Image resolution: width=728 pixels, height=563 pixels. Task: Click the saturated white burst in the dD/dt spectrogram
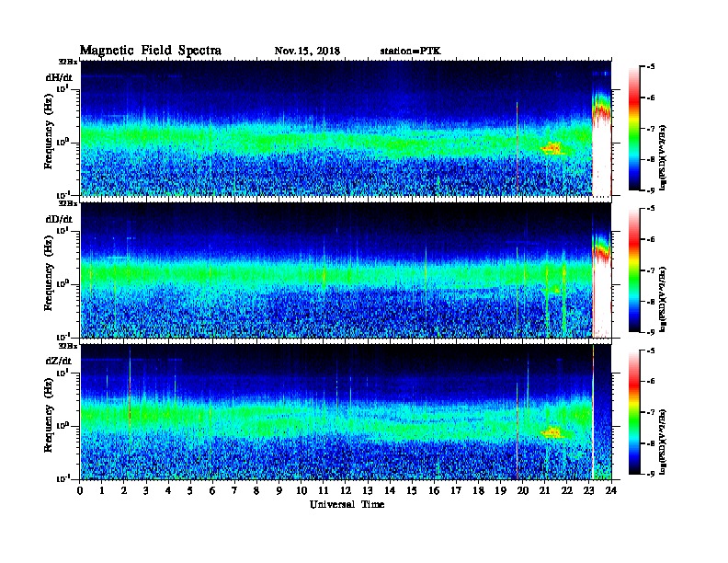[x=602, y=297]
